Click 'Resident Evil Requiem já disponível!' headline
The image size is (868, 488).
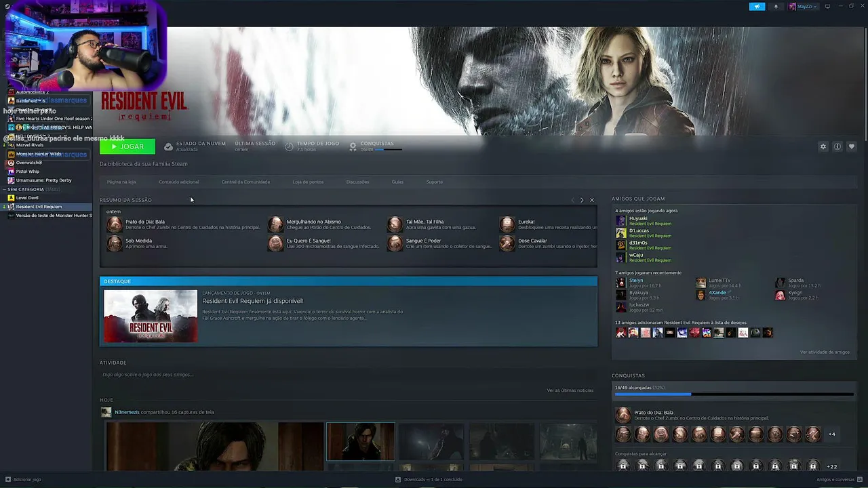(x=253, y=301)
